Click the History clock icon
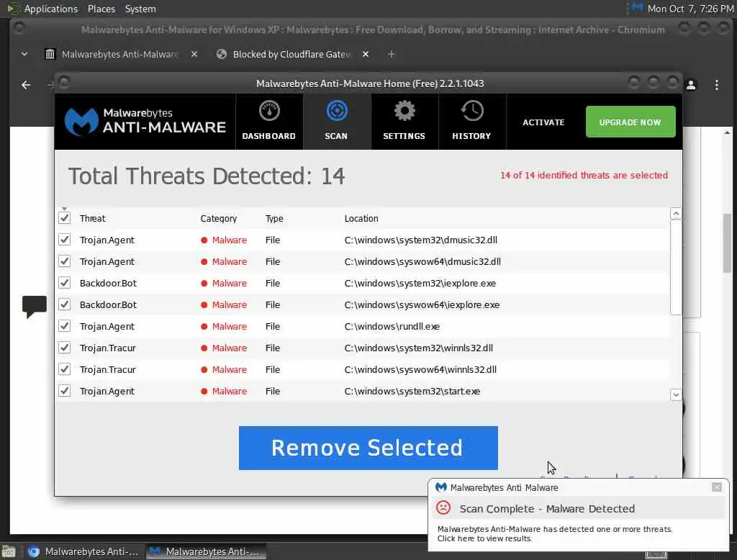Image resolution: width=737 pixels, height=560 pixels. (472, 112)
